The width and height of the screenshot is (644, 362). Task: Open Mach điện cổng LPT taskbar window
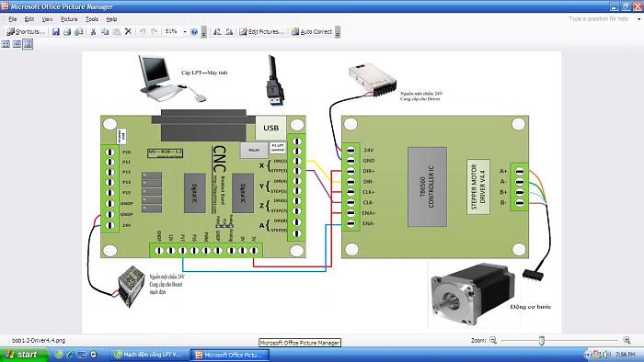click(150, 355)
